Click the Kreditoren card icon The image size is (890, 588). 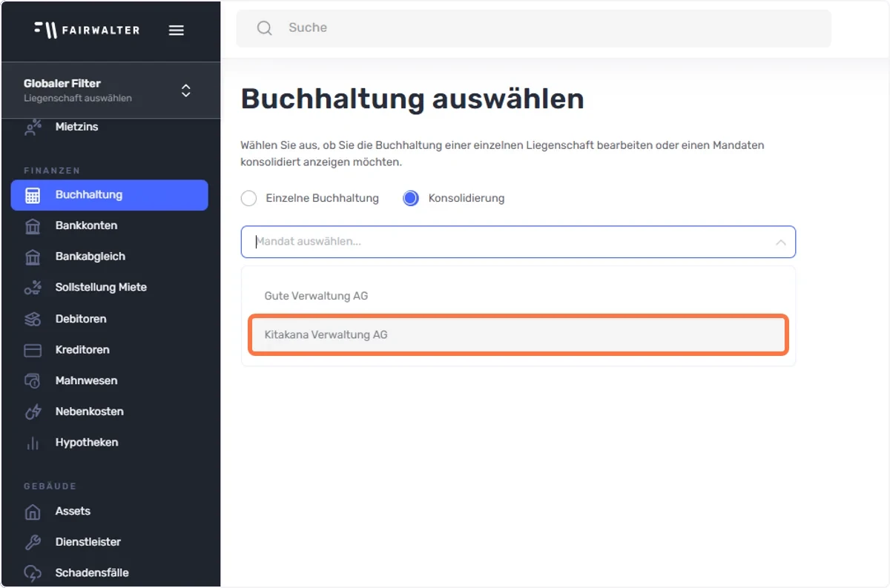pyautogui.click(x=33, y=350)
